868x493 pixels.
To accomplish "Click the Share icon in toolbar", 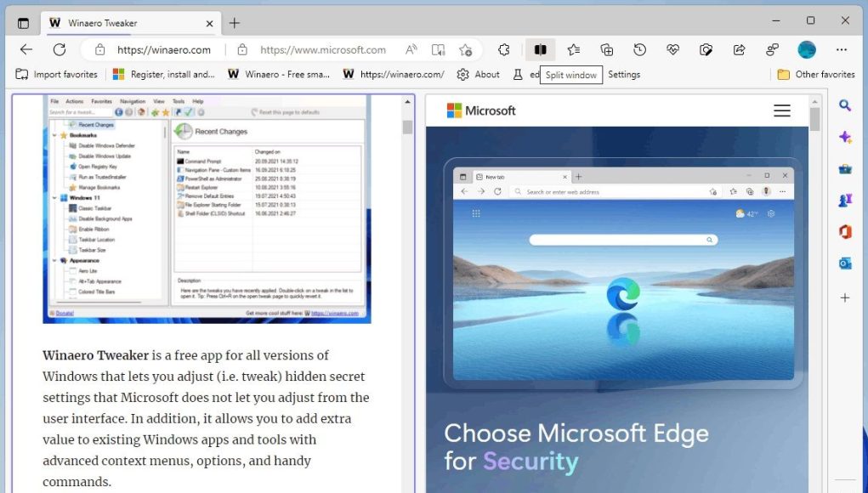I will coord(739,50).
